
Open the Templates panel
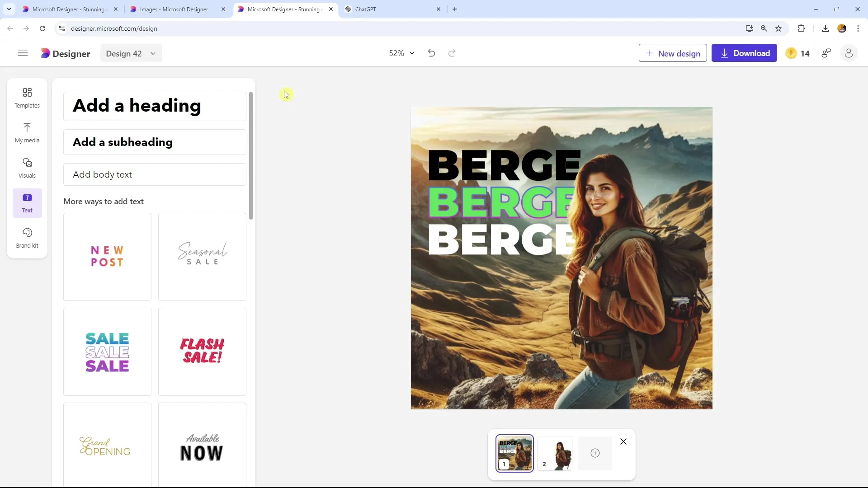[x=27, y=98]
